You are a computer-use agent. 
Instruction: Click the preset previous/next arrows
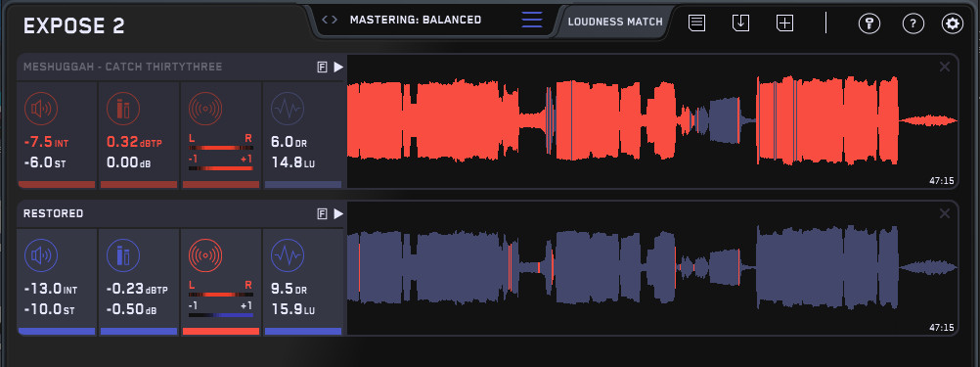[x=330, y=20]
